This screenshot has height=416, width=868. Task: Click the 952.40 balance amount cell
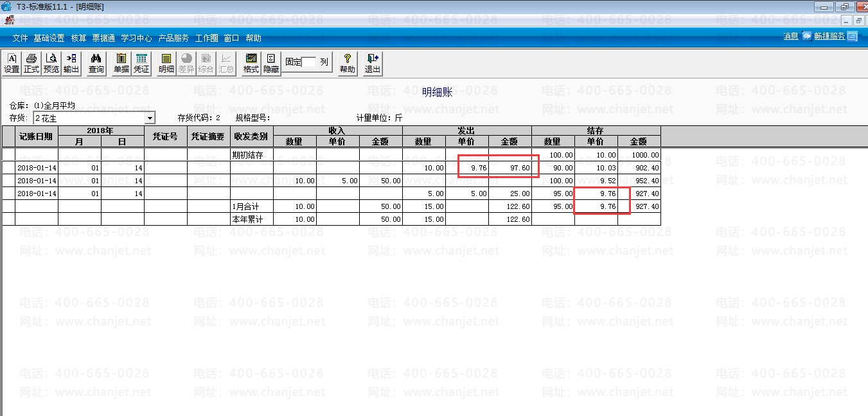pyautogui.click(x=639, y=181)
